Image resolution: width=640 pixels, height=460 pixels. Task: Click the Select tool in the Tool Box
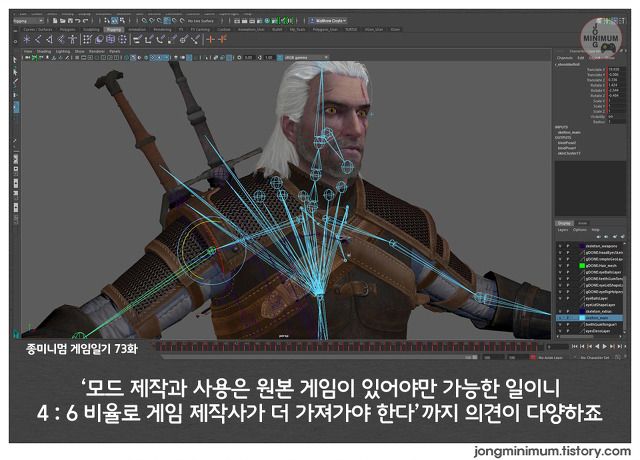coord(15,60)
